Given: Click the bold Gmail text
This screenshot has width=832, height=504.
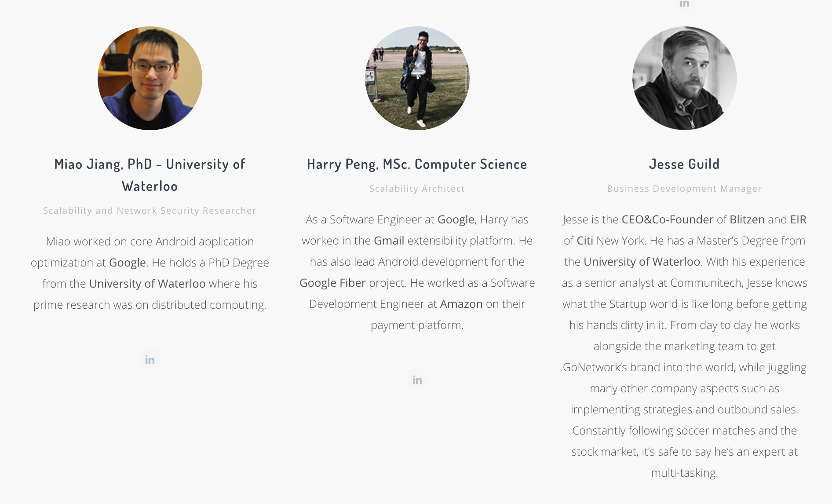Looking at the screenshot, I should coord(389,241).
